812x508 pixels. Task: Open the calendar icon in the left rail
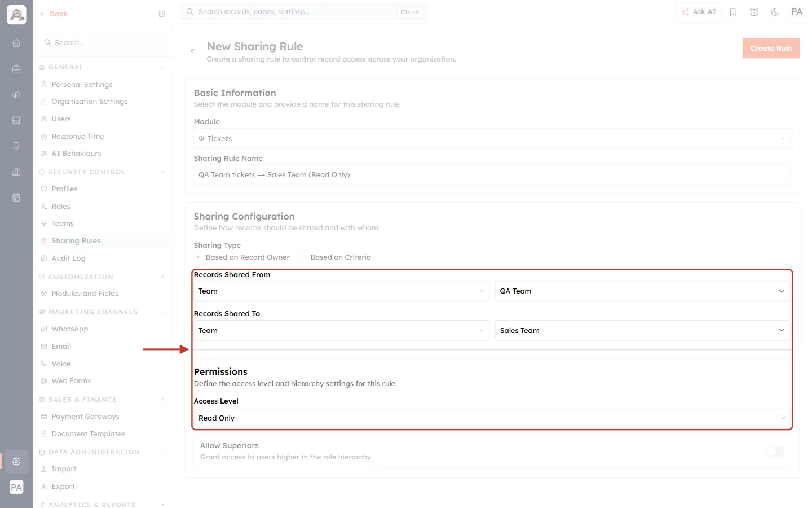pyautogui.click(x=16, y=198)
